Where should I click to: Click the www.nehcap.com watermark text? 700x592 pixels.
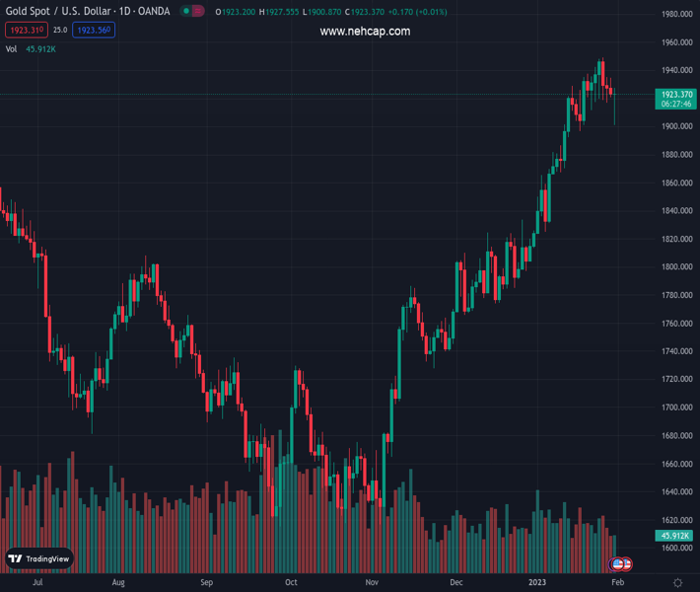point(365,32)
